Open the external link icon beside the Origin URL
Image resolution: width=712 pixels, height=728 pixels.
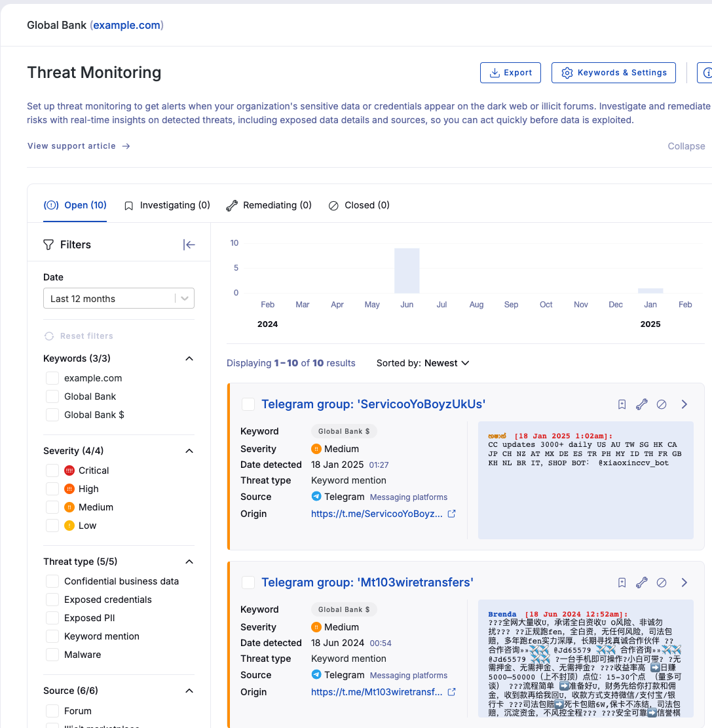tap(451, 514)
